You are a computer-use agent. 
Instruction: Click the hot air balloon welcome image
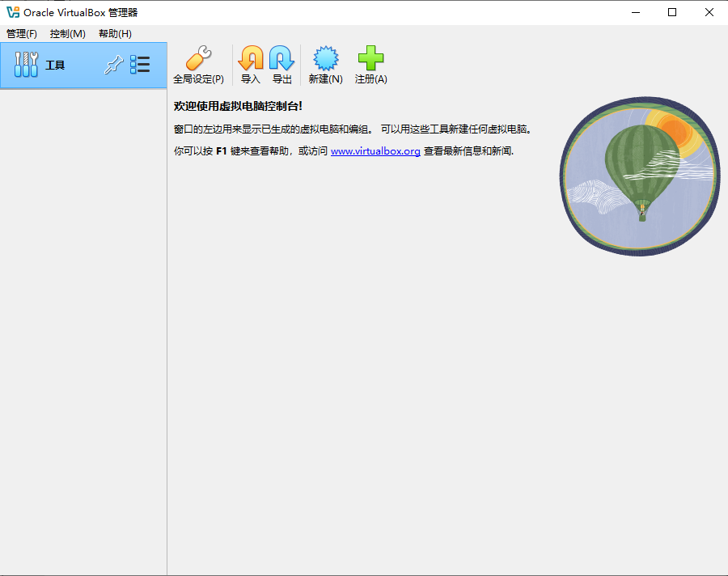640,176
